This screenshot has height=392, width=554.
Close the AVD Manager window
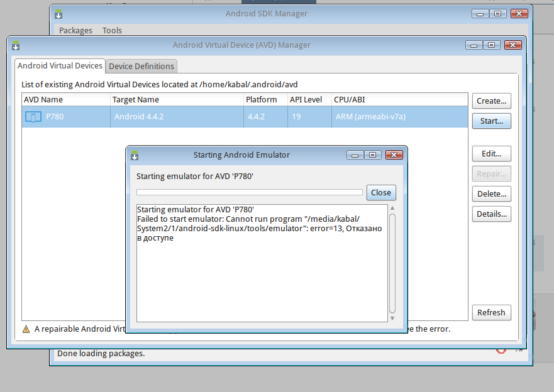coord(513,45)
